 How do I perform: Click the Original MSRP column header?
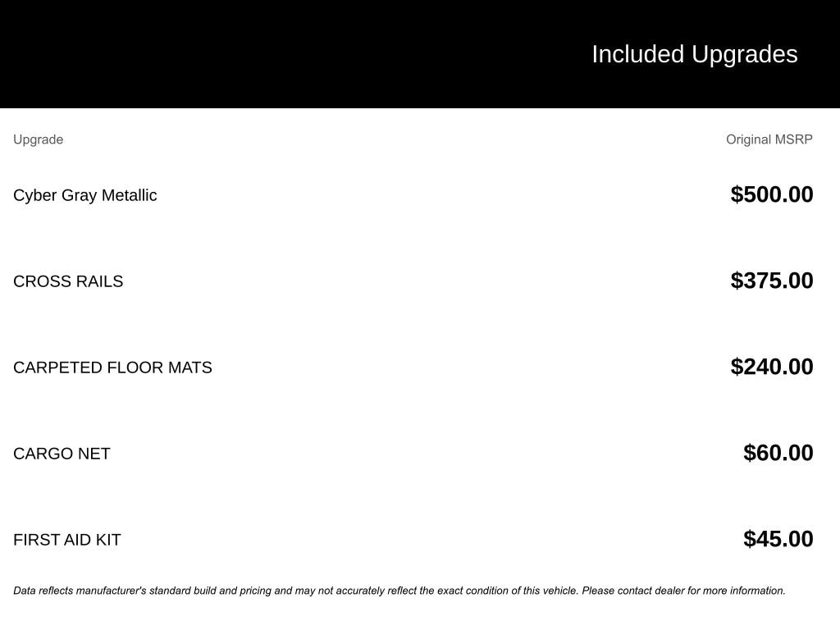tap(769, 139)
